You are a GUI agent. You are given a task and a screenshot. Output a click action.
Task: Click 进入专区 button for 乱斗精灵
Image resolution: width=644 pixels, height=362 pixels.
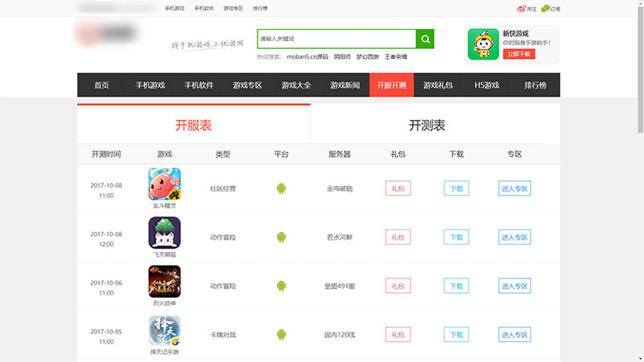coord(514,188)
